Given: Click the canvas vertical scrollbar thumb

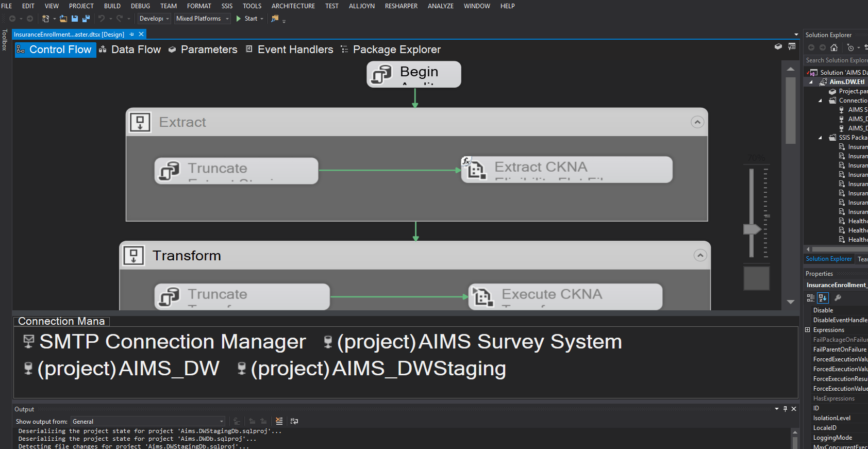Looking at the screenshot, I should click(791, 110).
